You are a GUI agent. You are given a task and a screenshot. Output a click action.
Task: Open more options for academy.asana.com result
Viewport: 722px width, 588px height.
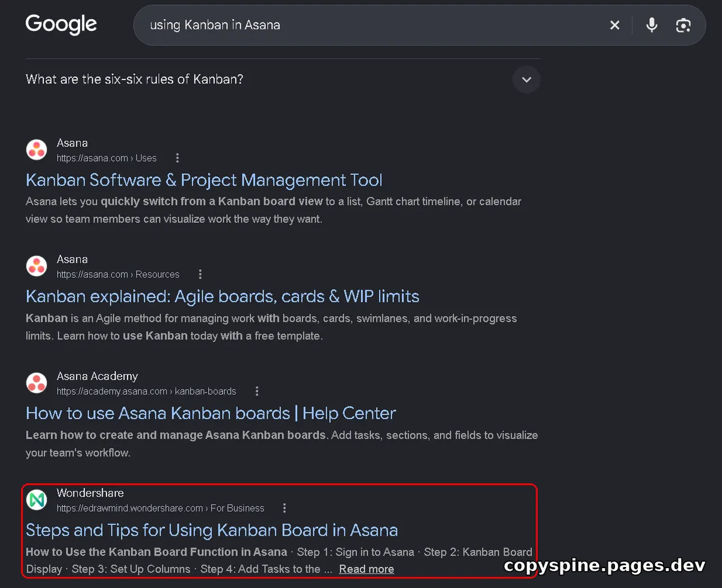(x=257, y=391)
